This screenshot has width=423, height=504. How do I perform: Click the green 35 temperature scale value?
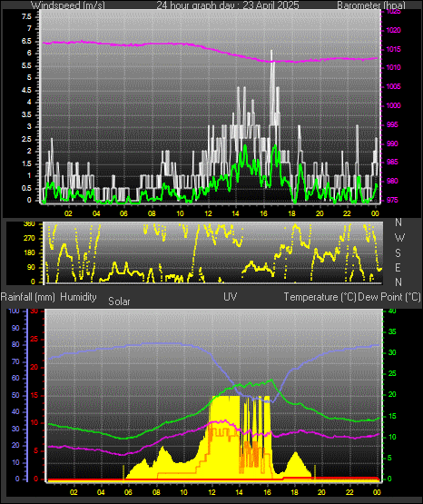pyautogui.click(x=392, y=332)
